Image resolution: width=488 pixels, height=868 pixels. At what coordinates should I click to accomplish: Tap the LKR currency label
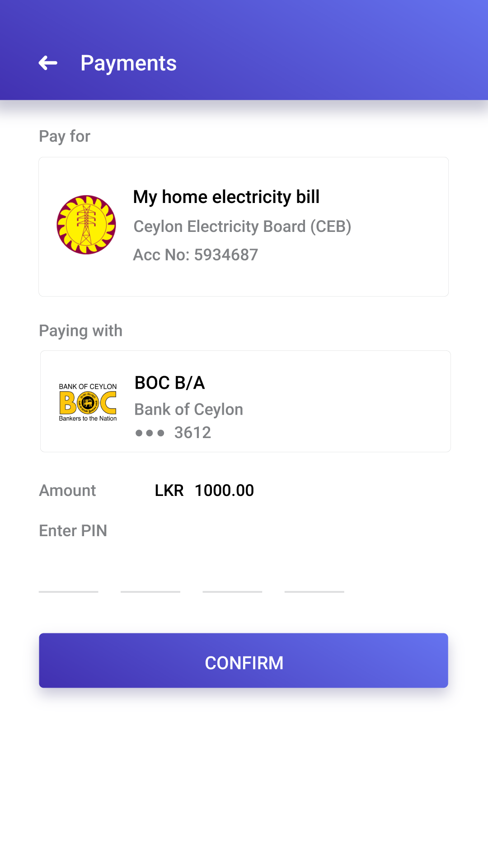click(x=169, y=491)
